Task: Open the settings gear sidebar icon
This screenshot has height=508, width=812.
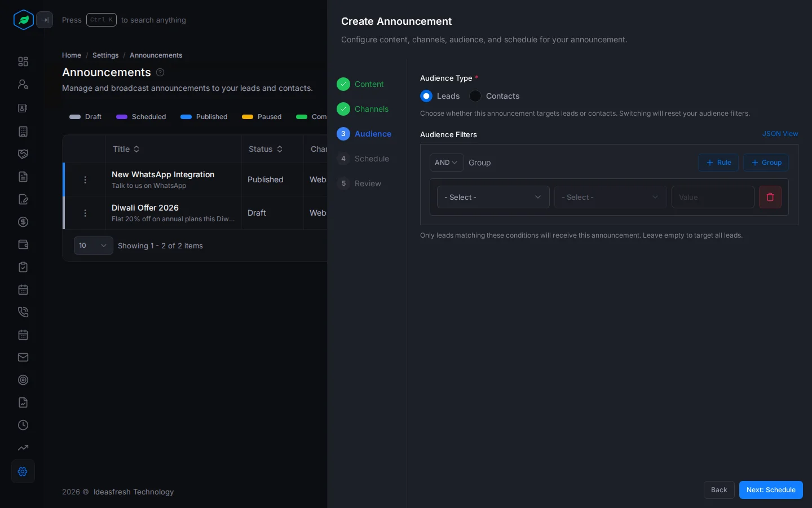Action: pos(23,471)
